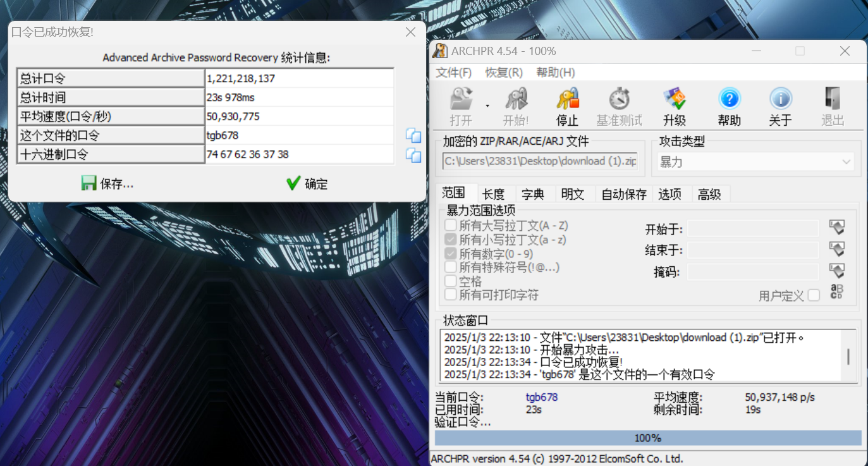Toggle 所有大写拉丁文(A - Z) checkbox
The height and width of the screenshot is (466, 868).
click(451, 226)
